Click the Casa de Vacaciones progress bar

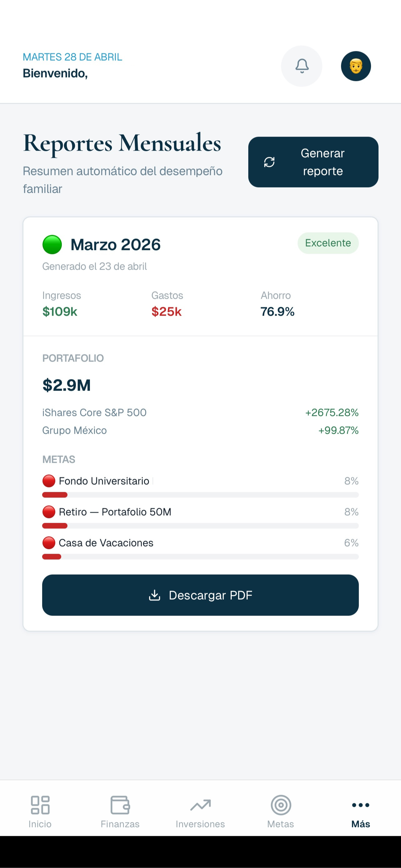200,557
